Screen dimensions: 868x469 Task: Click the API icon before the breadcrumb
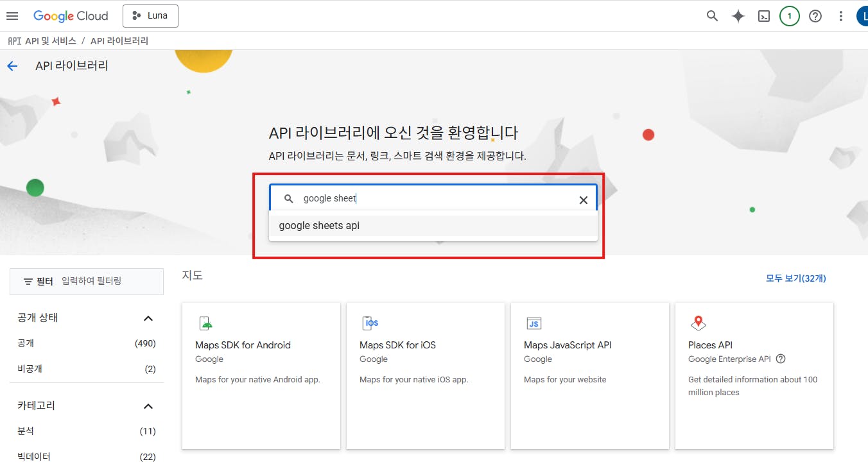14,41
